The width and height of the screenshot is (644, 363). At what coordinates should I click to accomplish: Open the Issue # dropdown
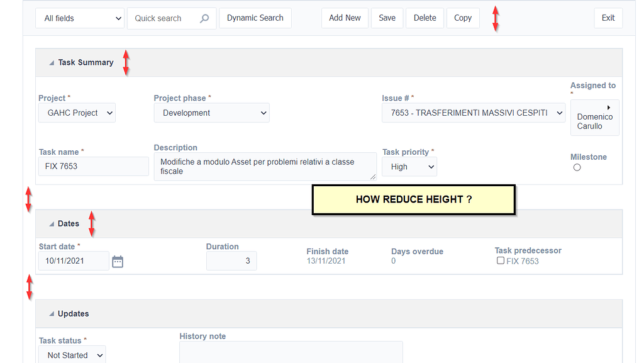[474, 113]
